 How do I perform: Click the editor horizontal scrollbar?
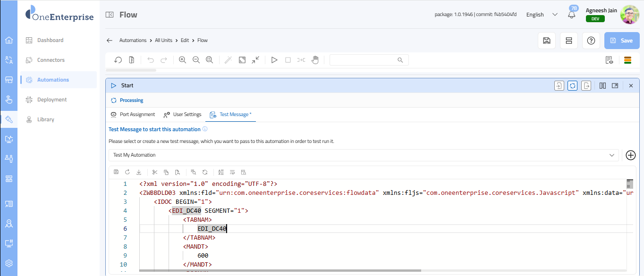pyautogui.click(x=280, y=271)
